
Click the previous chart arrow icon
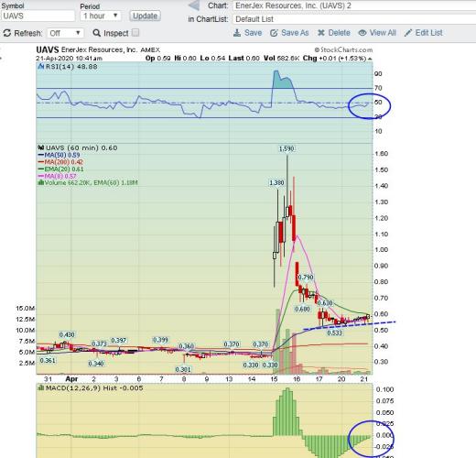(194, 5)
